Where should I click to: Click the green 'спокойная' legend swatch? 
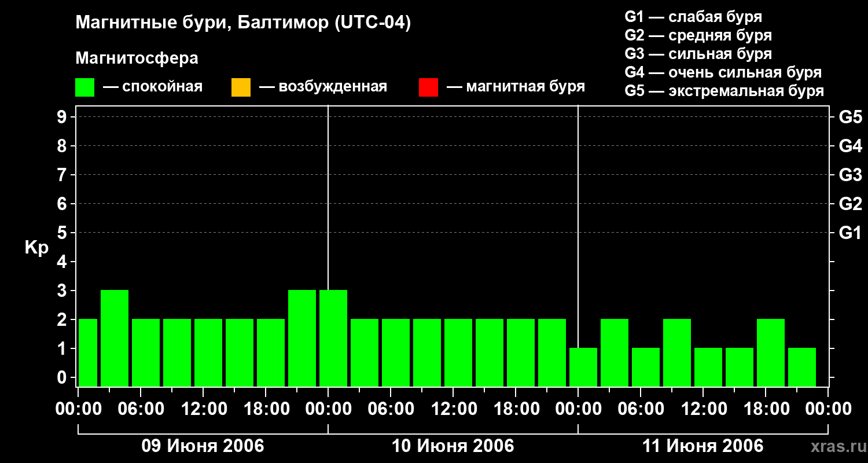85,87
